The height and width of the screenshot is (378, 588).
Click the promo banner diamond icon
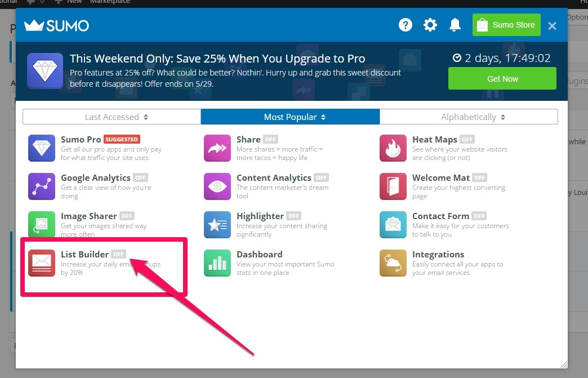pyautogui.click(x=45, y=71)
